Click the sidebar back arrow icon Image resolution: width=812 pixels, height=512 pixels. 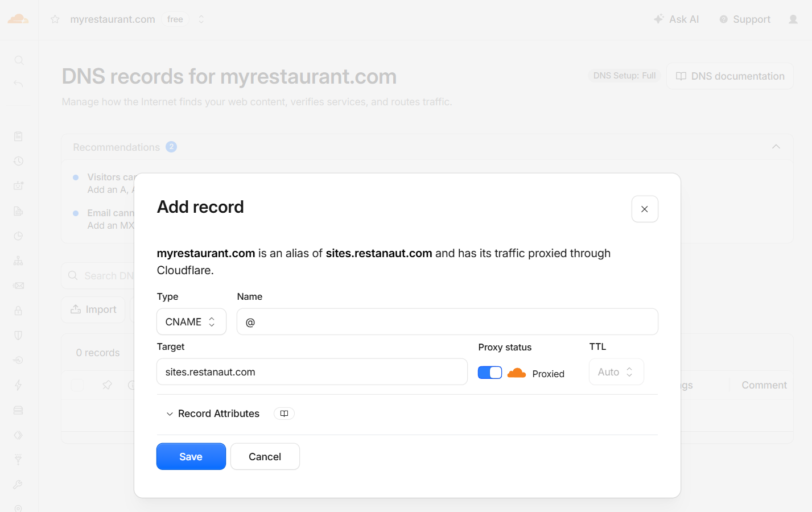19,84
